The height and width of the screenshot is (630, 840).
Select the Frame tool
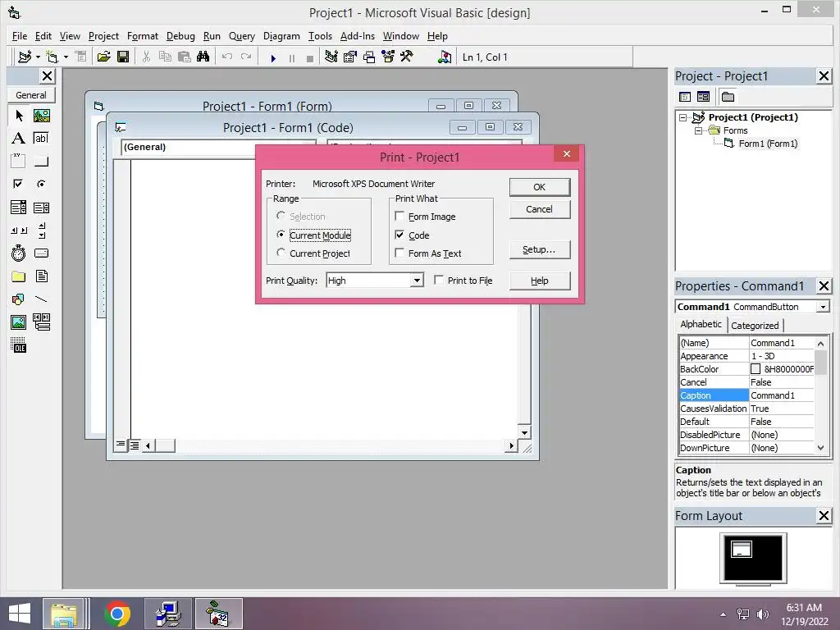pos(19,162)
